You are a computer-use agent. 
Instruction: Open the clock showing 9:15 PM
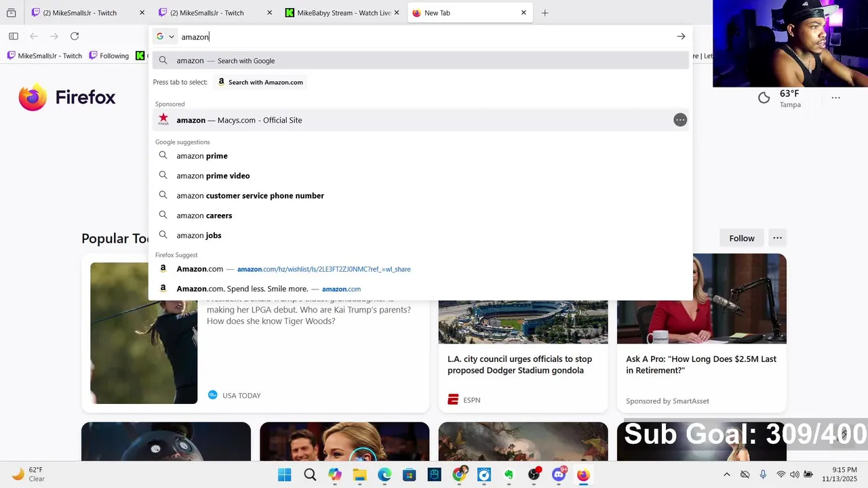[840, 474]
